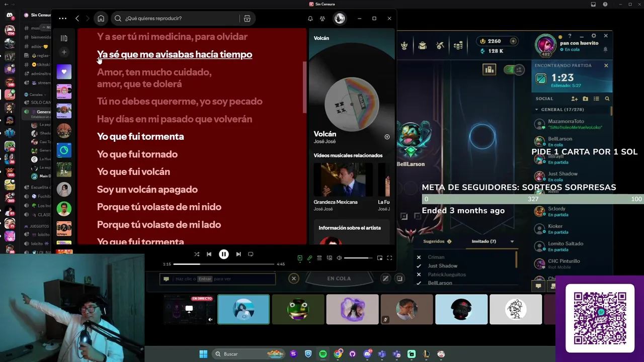644x362 pixels.
Task: Jump to lyric 'Soy un volcán apagado'
Action: click(147, 190)
